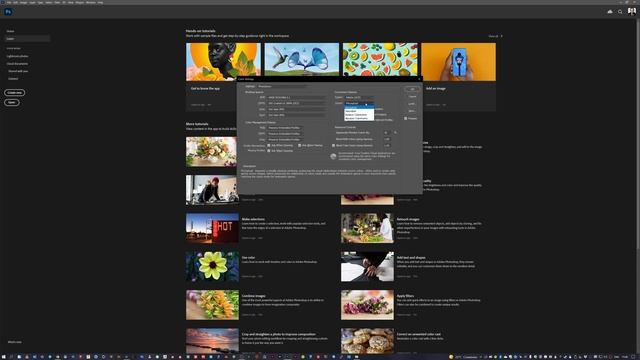This screenshot has width=640, height=360.
Task: Close the Color Settings dialog with X
Action: click(x=419, y=79)
